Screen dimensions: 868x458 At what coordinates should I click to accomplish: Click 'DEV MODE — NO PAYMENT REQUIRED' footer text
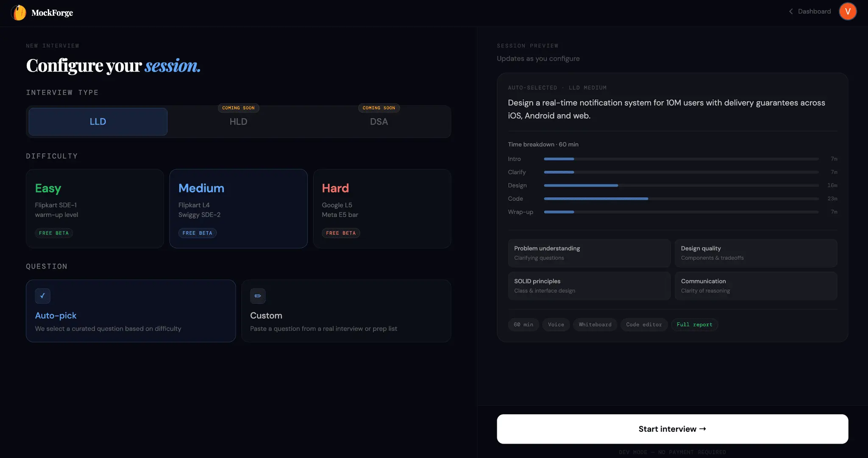point(672,452)
